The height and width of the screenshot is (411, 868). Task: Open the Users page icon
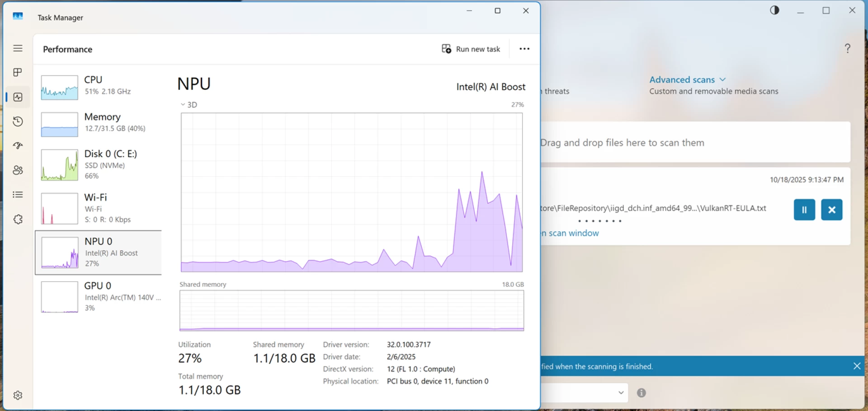point(18,170)
